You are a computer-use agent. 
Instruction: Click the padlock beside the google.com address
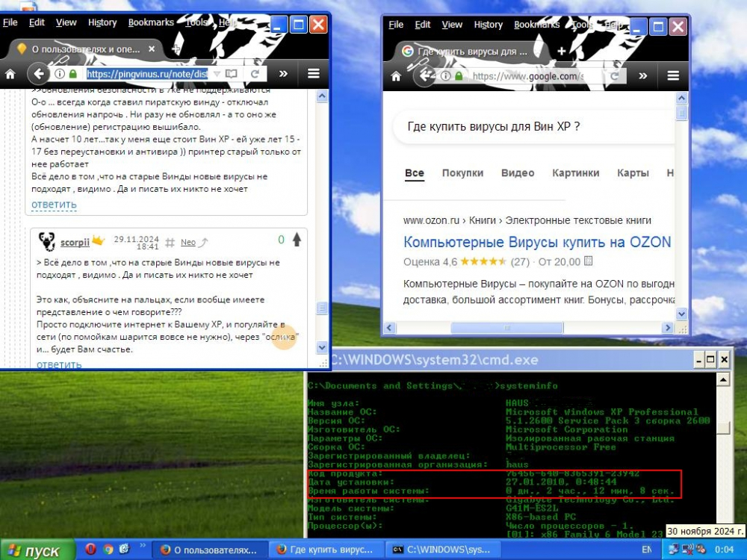pyautogui.click(x=459, y=76)
